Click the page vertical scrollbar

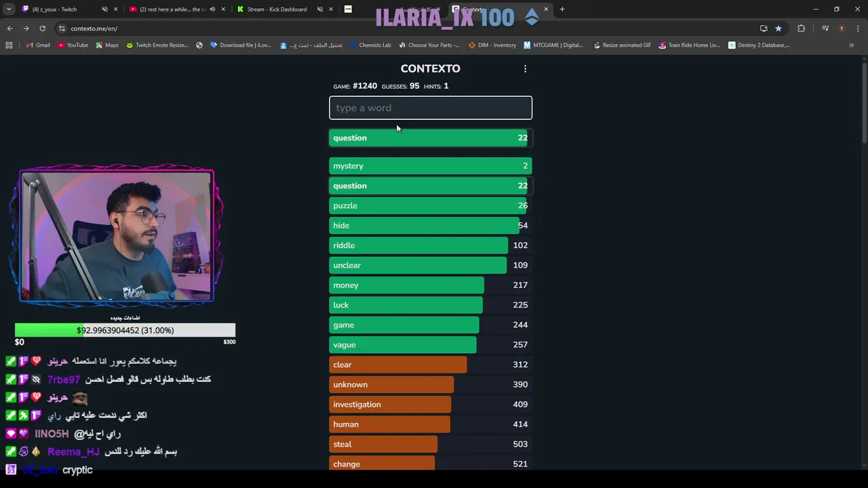[x=863, y=102]
